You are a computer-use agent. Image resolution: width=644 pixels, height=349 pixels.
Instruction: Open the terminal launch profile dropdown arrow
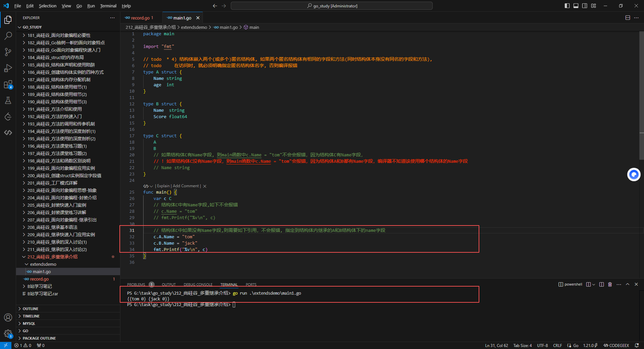(x=594, y=284)
